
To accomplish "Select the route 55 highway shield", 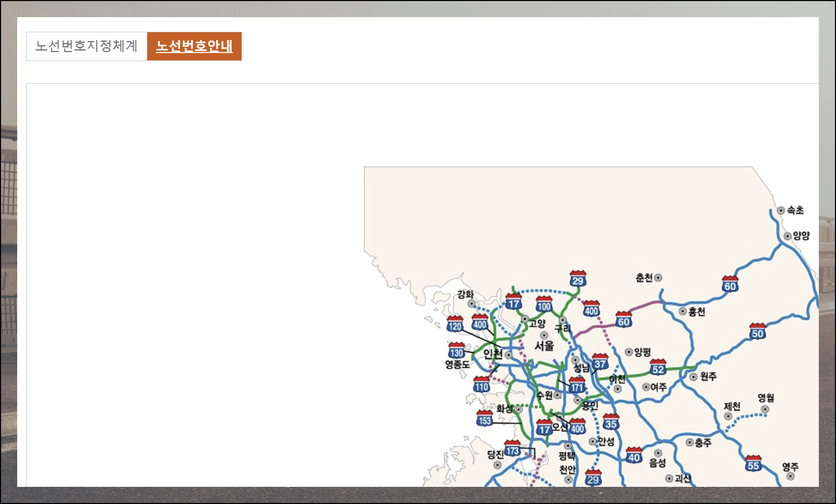I will pos(753,464).
